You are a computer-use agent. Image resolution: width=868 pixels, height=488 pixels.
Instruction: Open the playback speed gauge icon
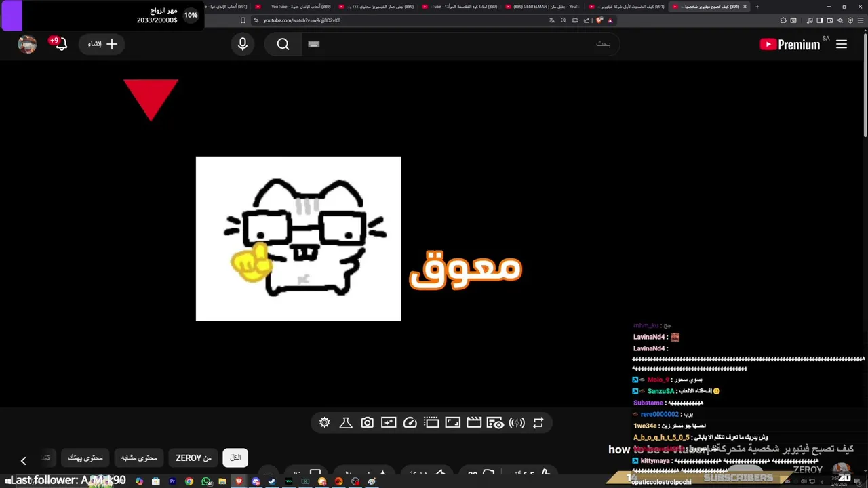pyautogui.click(x=410, y=423)
